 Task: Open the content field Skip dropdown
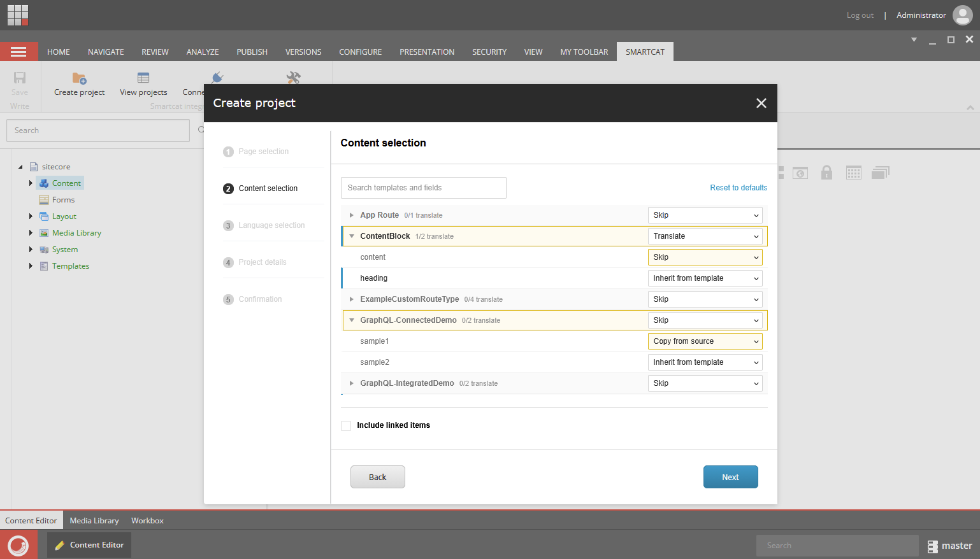(x=705, y=257)
